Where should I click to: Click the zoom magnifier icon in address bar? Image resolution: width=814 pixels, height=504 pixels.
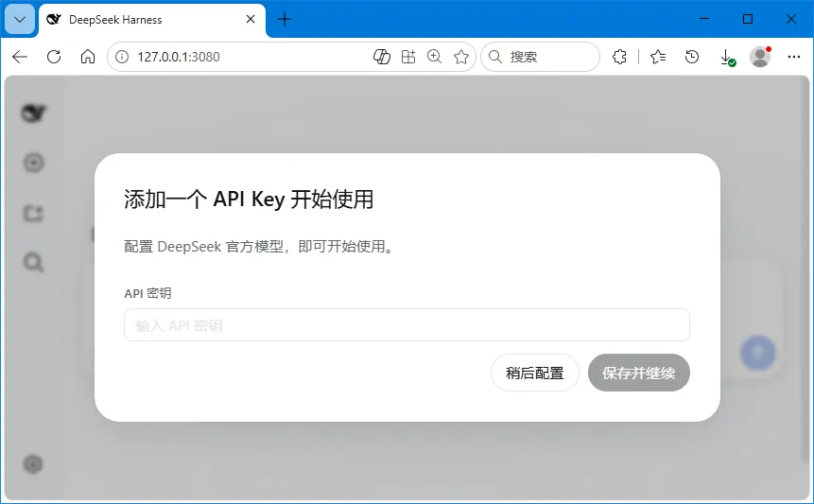tap(435, 57)
